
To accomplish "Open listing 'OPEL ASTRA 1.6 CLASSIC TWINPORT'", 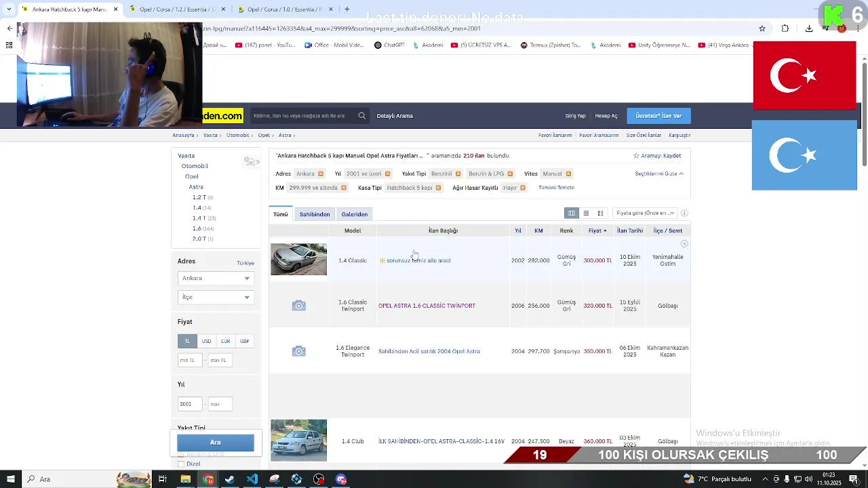I will coord(427,306).
